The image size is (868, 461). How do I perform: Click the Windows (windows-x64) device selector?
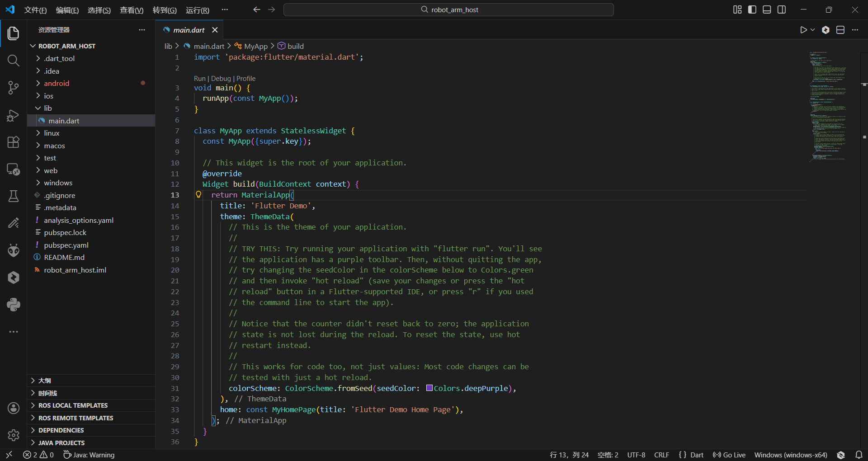791,455
